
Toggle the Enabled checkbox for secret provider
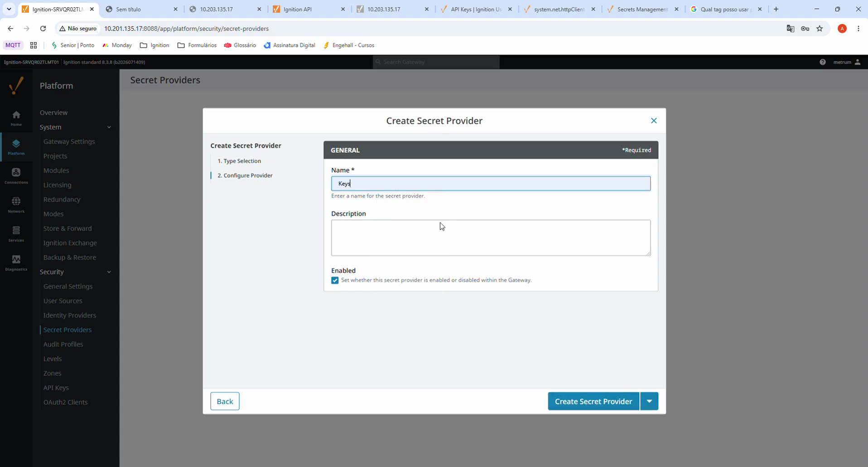[335, 280]
